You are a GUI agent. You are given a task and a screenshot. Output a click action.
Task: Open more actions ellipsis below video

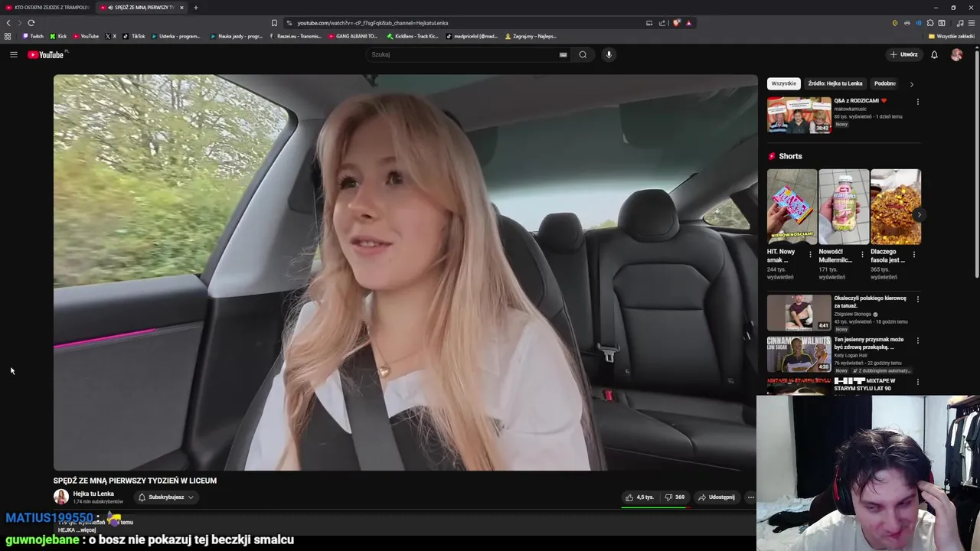[750, 497]
